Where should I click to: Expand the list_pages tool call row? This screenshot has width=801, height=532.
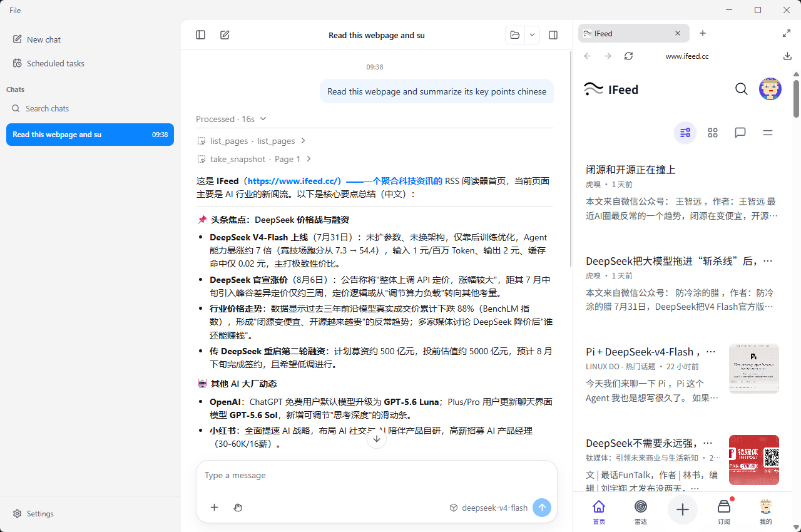[252, 141]
